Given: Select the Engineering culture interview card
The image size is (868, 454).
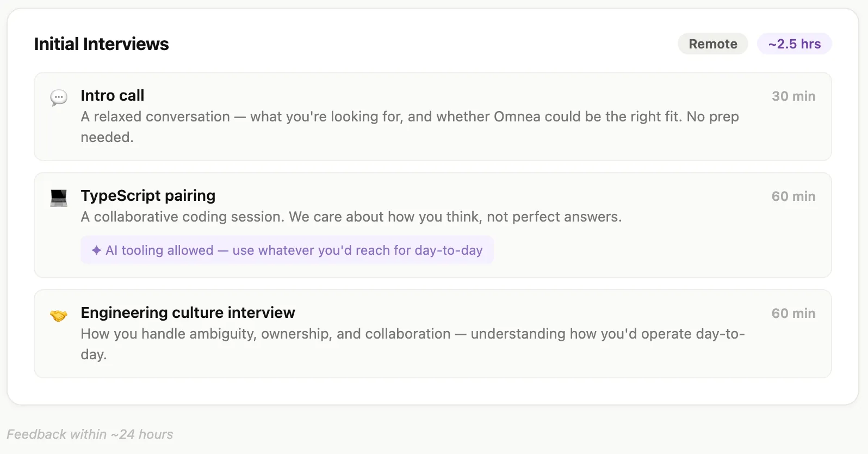Looking at the screenshot, I should [433, 334].
